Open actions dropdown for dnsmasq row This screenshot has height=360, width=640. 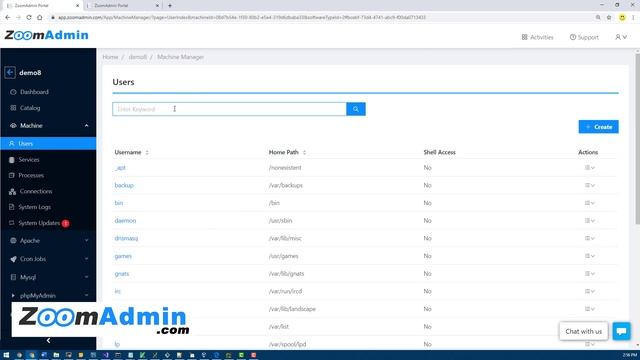click(x=589, y=238)
